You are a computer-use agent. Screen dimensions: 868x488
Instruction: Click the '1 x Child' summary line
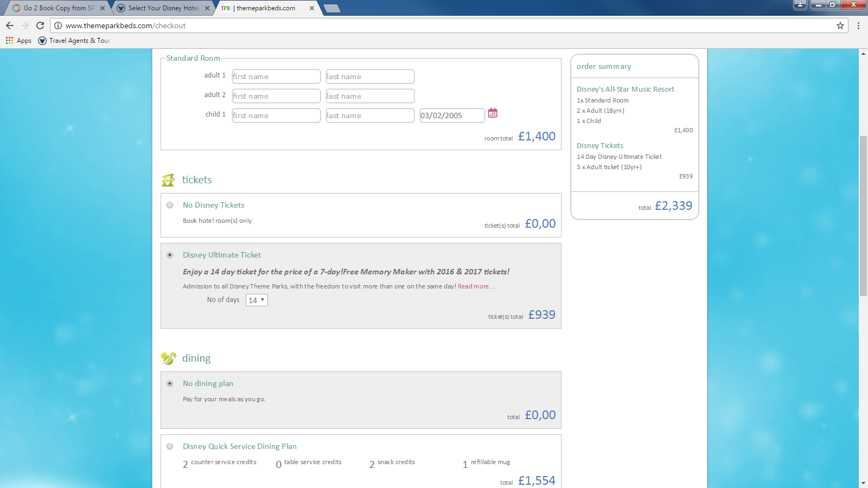coord(589,121)
